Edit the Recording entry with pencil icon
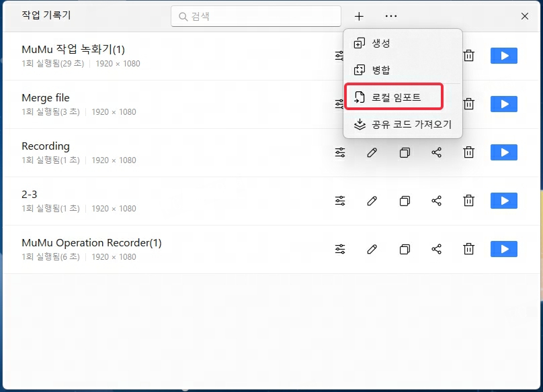The width and height of the screenshot is (543, 392). 372,152
